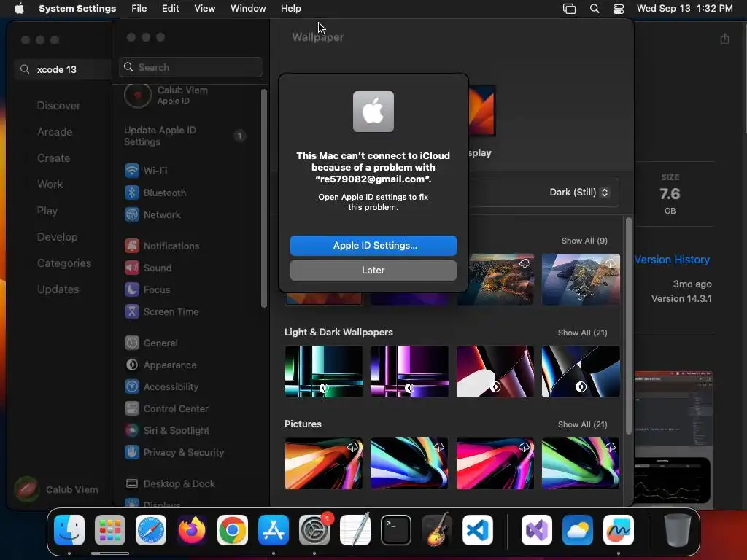The width and height of the screenshot is (747, 560).
Task: Click Show All (9) wallpapers link
Action: pyautogui.click(x=584, y=241)
